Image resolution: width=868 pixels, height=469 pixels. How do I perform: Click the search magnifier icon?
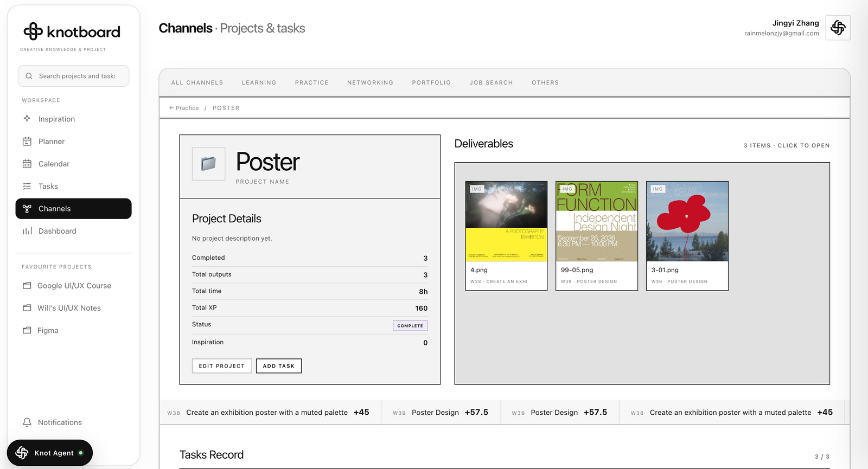tap(29, 76)
